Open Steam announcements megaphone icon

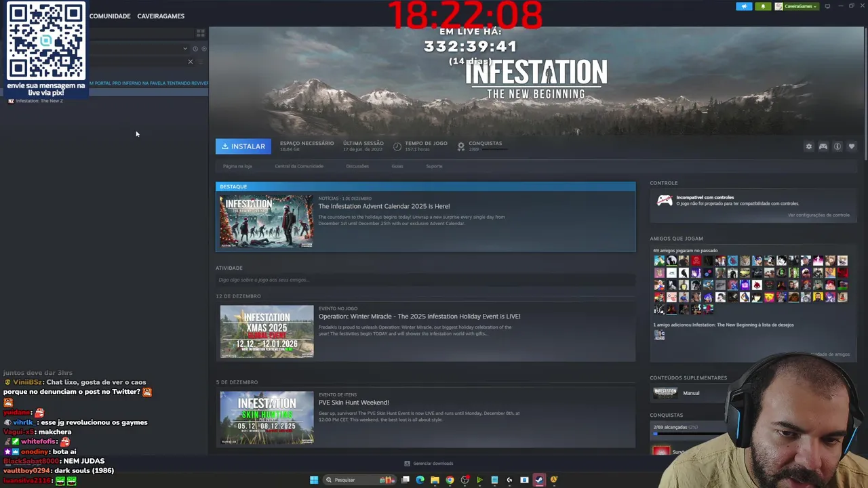(x=744, y=6)
